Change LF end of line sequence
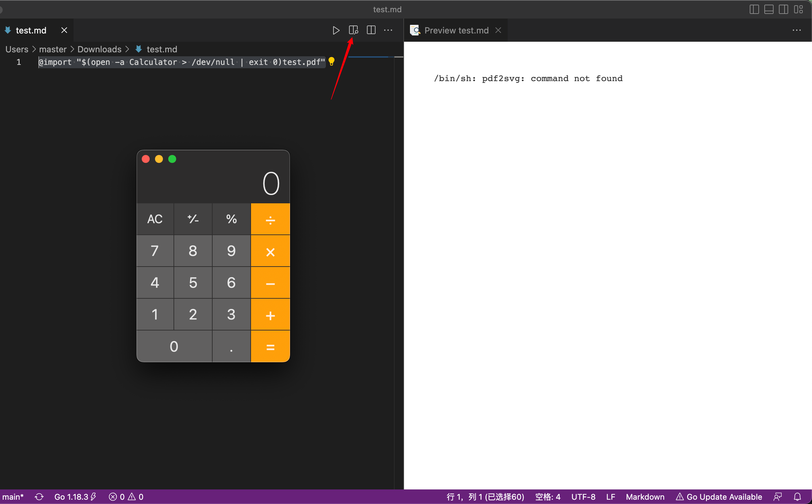The image size is (812, 504). (x=611, y=497)
